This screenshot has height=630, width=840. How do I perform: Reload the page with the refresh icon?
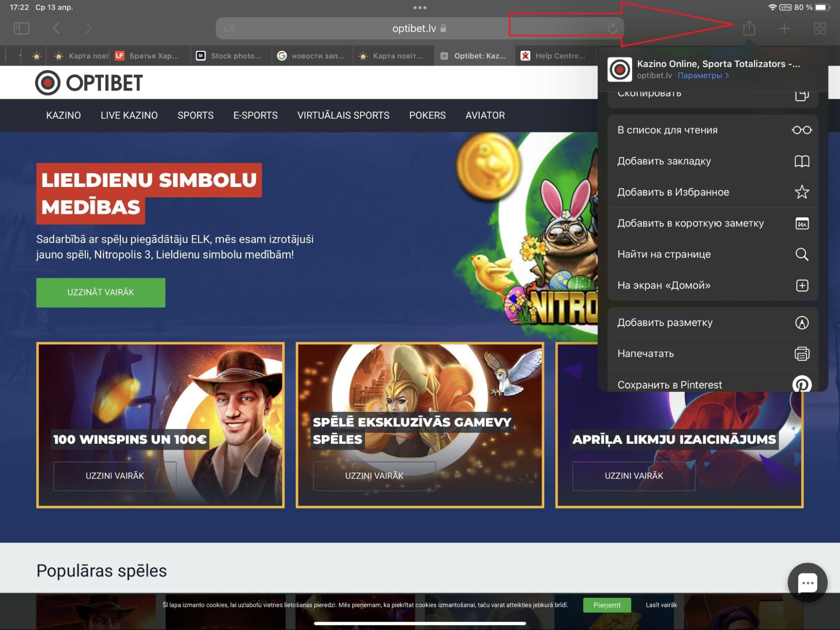pyautogui.click(x=612, y=29)
